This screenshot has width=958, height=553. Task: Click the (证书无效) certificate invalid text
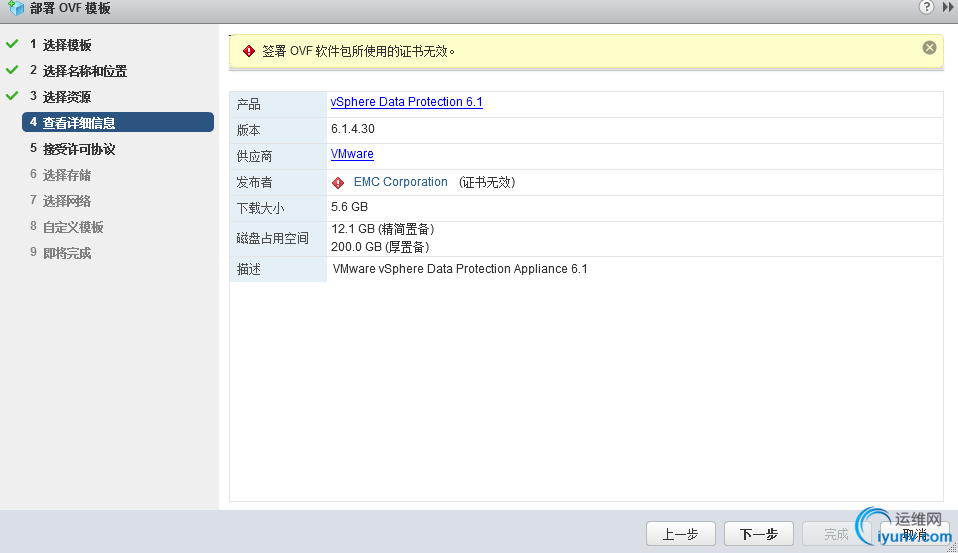tap(487, 182)
